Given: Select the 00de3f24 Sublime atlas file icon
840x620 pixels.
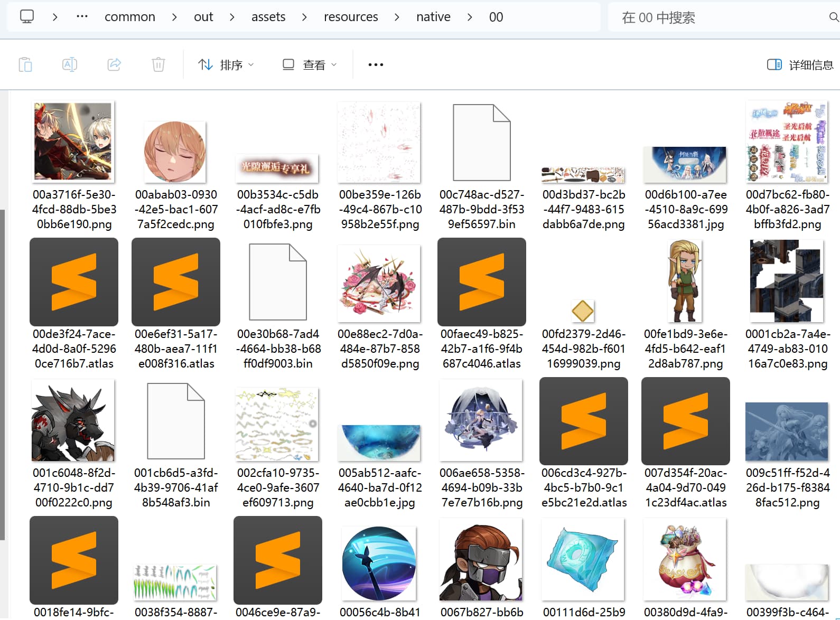Looking at the screenshot, I should tap(74, 281).
